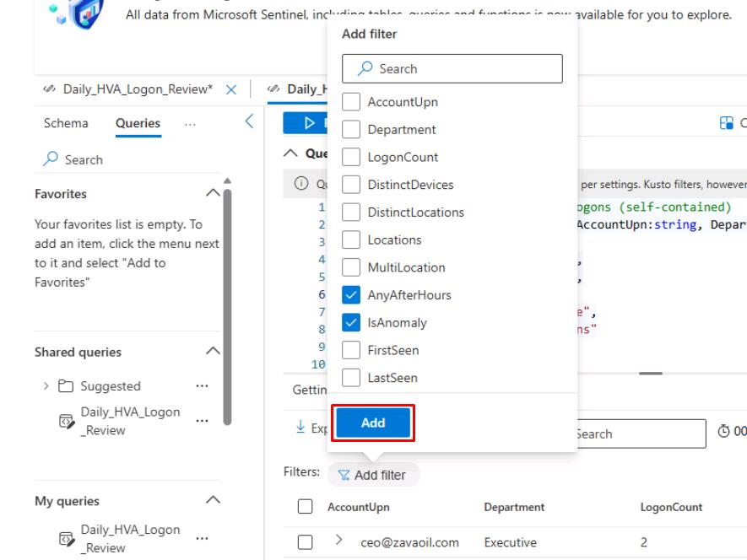The height and width of the screenshot is (560, 747).
Task: Collapse the Favorites section
Action: tap(213, 193)
